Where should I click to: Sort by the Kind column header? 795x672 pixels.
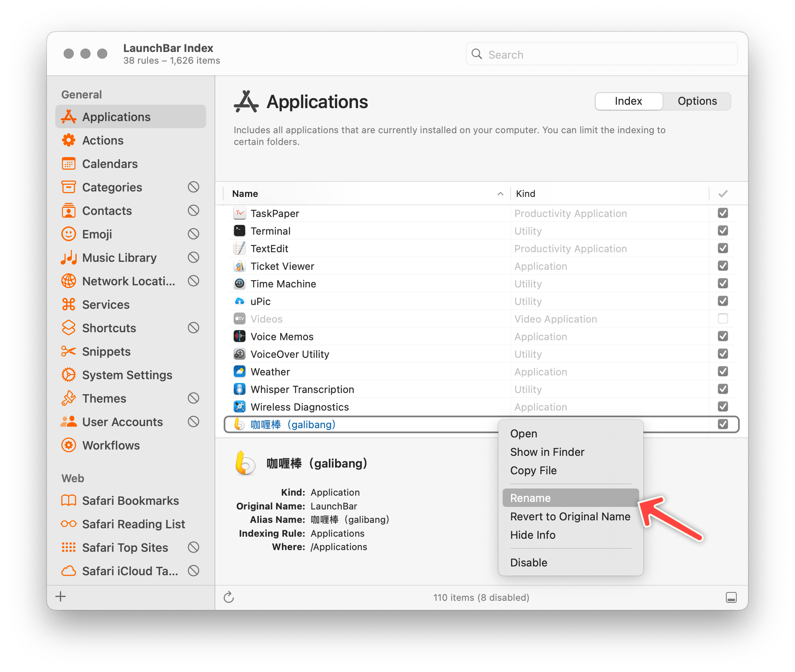pyautogui.click(x=609, y=194)
